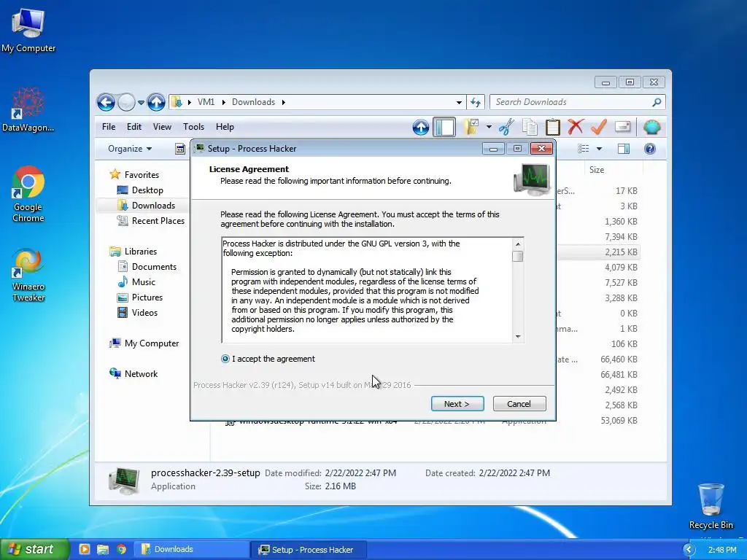Select the I accept the agreement radio button

tap(225, 359)
